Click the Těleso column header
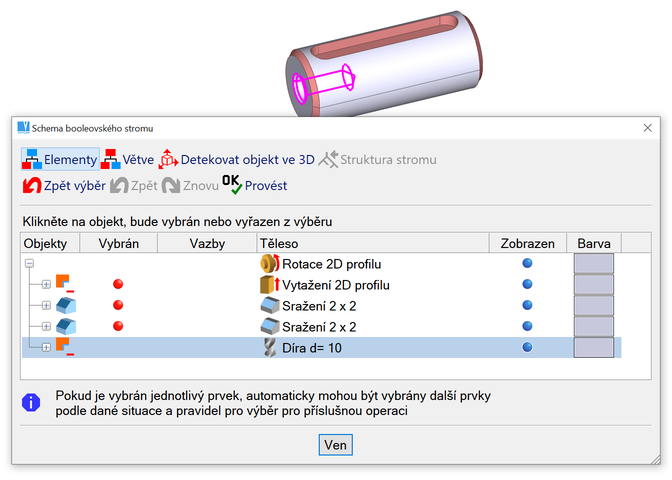The width and height of the screenshot is (672, 480). coord(370,243)
